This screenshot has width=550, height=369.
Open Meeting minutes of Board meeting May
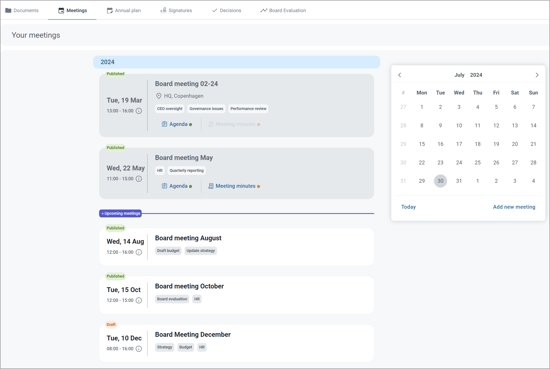[x=234, y=186]
